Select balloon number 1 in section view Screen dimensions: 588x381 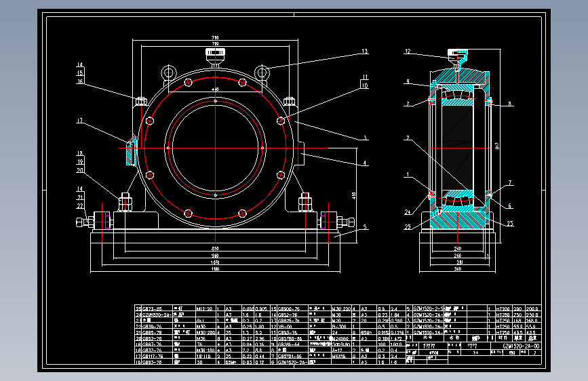[408, 175]
